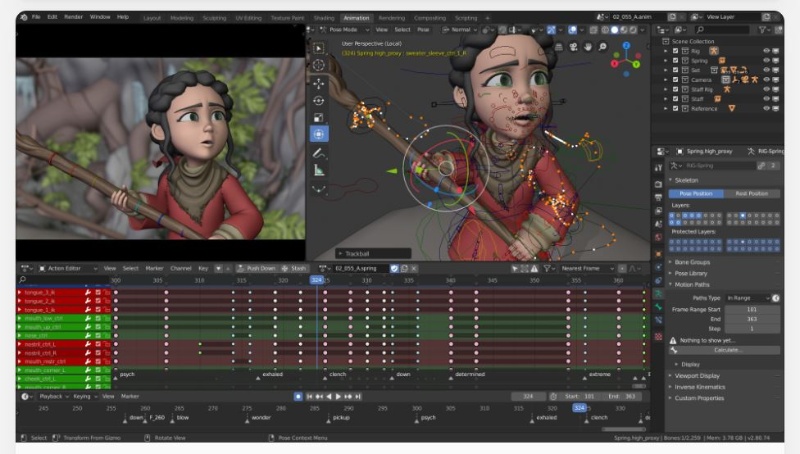Open the Nearest Frame snapping dropdown
Viewport: 800px width, 454px height.
click(x=587, y=268)
